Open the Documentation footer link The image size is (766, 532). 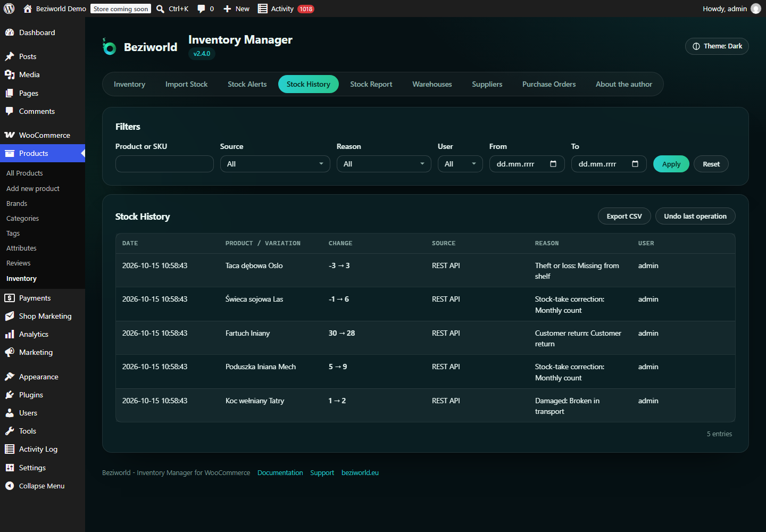[x=280, y=472]
